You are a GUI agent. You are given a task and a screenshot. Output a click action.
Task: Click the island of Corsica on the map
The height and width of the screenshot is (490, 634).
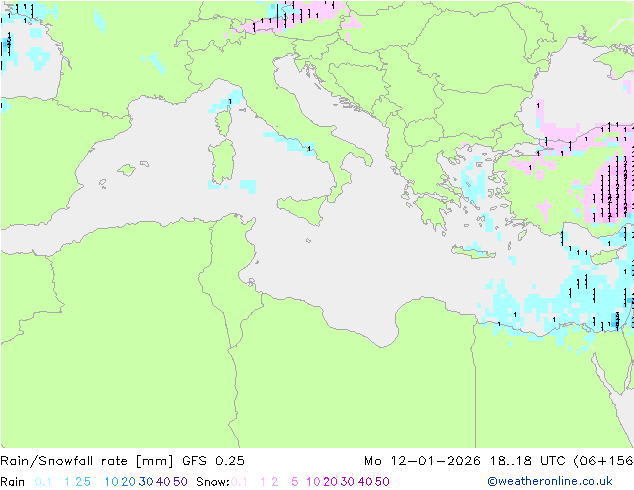tap(223, 122)
